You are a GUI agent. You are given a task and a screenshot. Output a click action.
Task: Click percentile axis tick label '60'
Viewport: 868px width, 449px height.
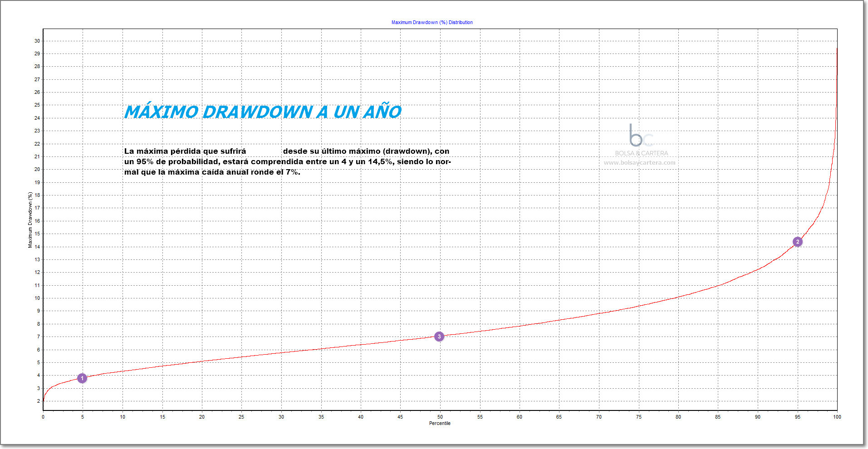(x=520, y=417)
